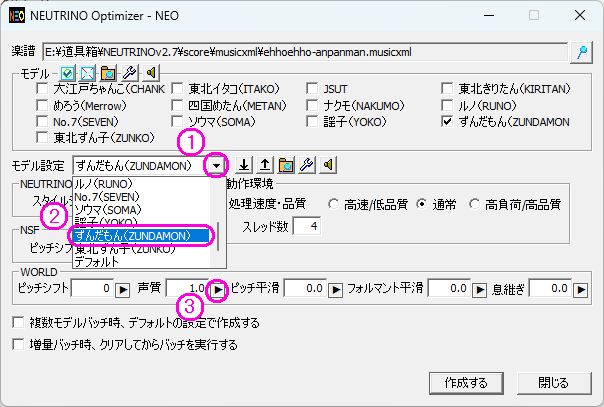Click wrench icon in モデル設定 row
604x407 pixels.
307,165
